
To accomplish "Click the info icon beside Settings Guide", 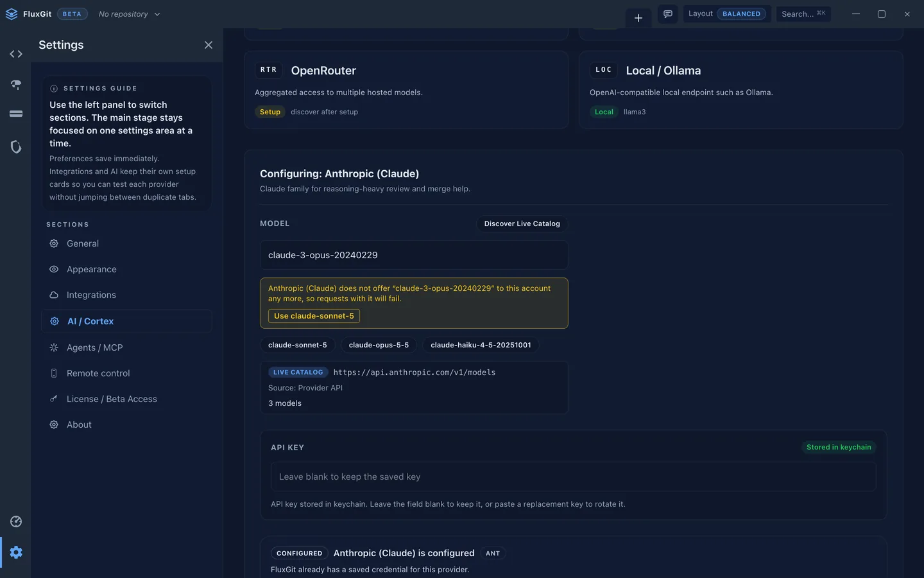I will coord(54,89).
